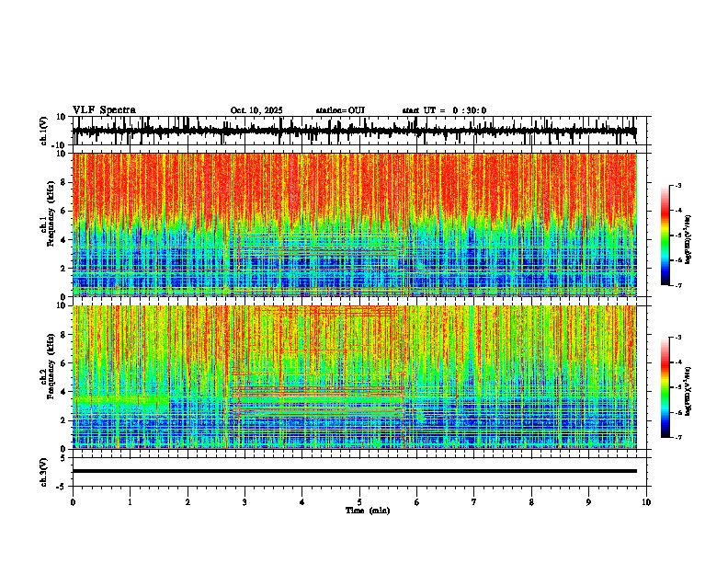
Task: Click the 10 tick on the time axis
Action: click(646, 502)
